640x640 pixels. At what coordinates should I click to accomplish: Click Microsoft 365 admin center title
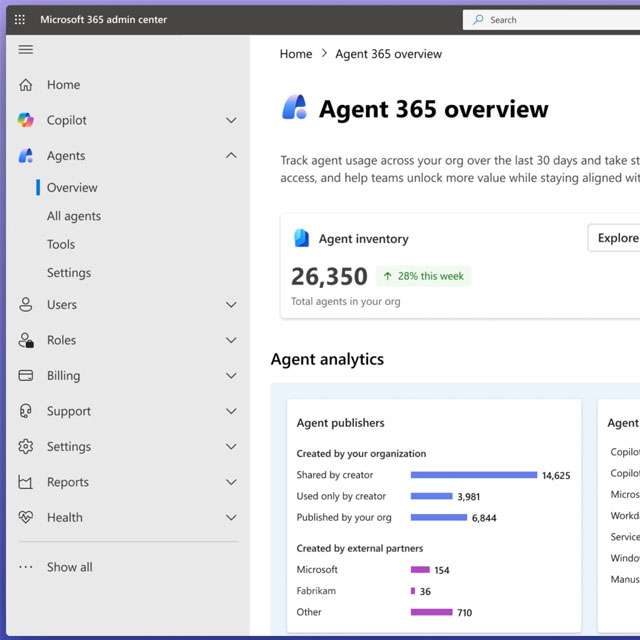point(104,20)
